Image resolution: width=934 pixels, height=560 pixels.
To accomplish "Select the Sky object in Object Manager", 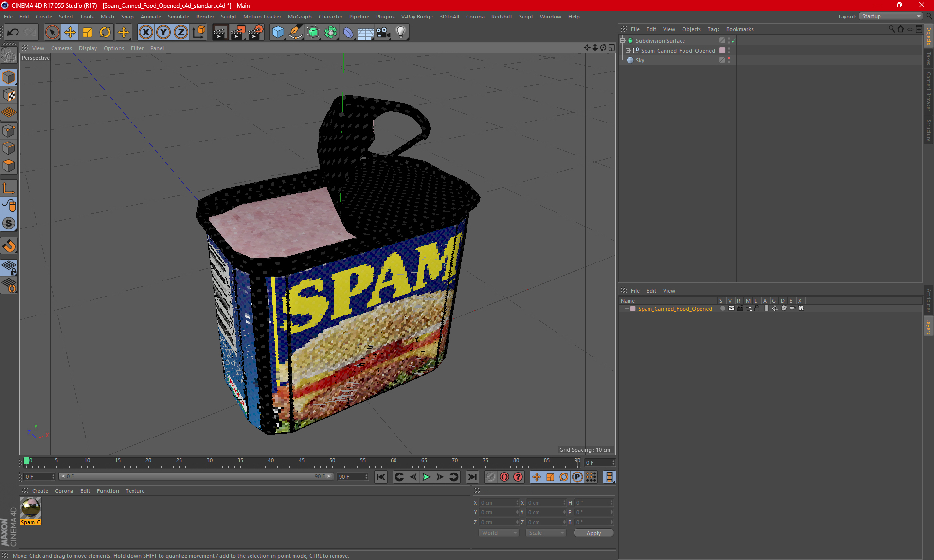I will point(640,60).
